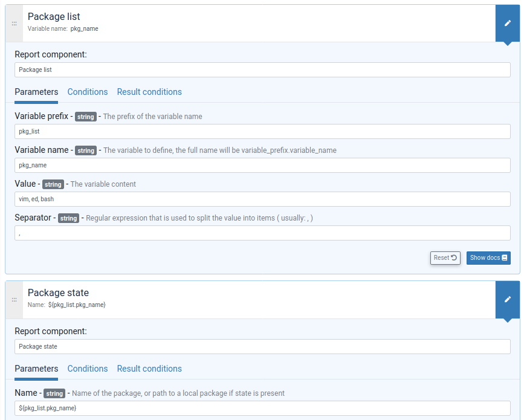Select the Parameters tab of Package state
This screenshot has width=524, height=420.
[x=37, y=369]
